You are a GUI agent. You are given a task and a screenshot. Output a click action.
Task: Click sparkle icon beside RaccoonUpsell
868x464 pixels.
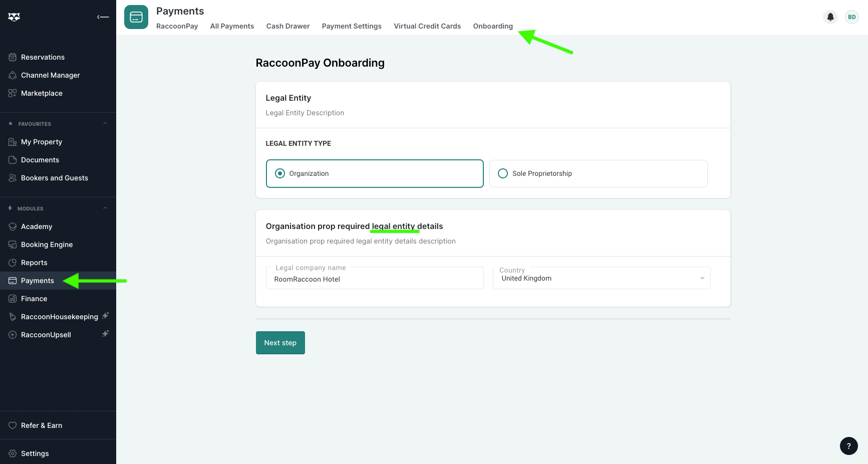pos(105,334)
